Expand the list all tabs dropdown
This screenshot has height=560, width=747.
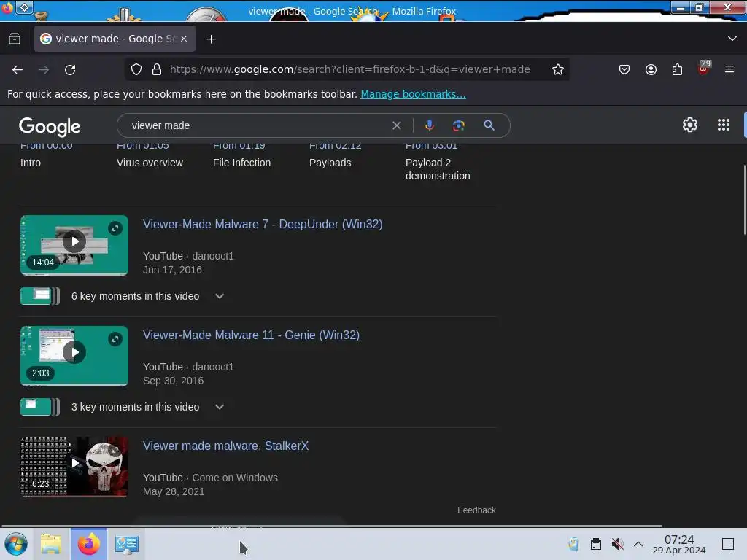732,39
